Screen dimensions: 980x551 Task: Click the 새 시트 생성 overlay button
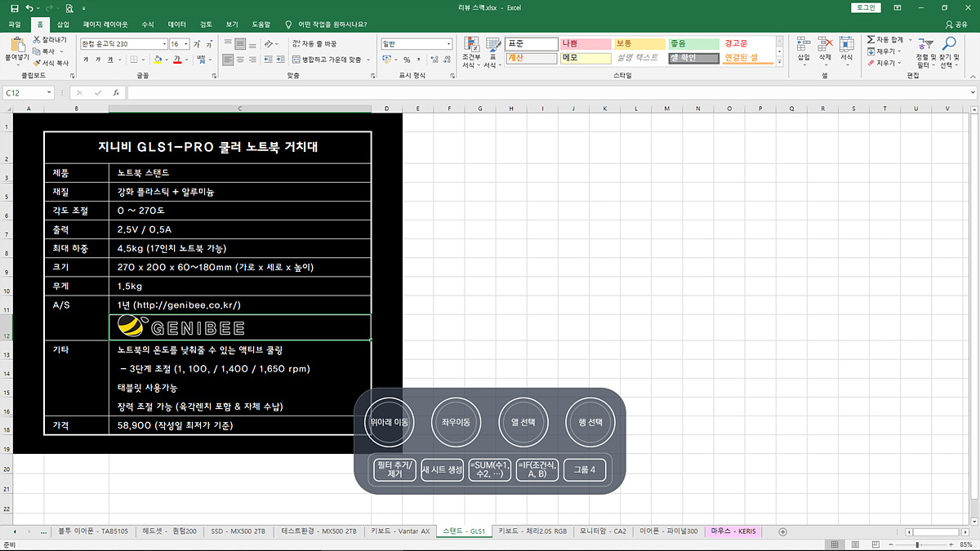(443, 470)
